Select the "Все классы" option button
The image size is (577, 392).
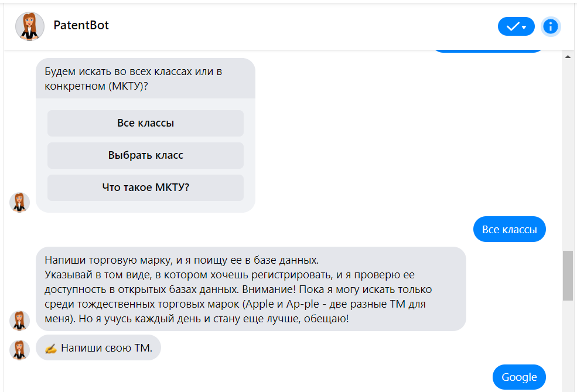[145, 123]
